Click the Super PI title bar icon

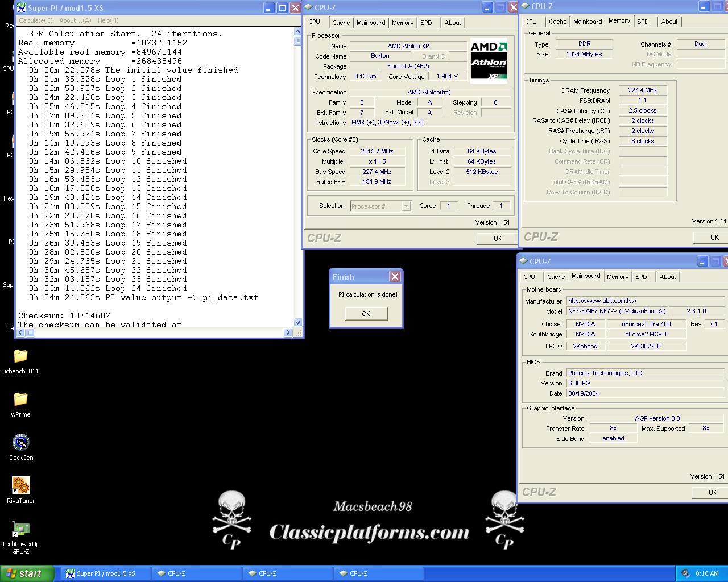click(x=21, y=7)
